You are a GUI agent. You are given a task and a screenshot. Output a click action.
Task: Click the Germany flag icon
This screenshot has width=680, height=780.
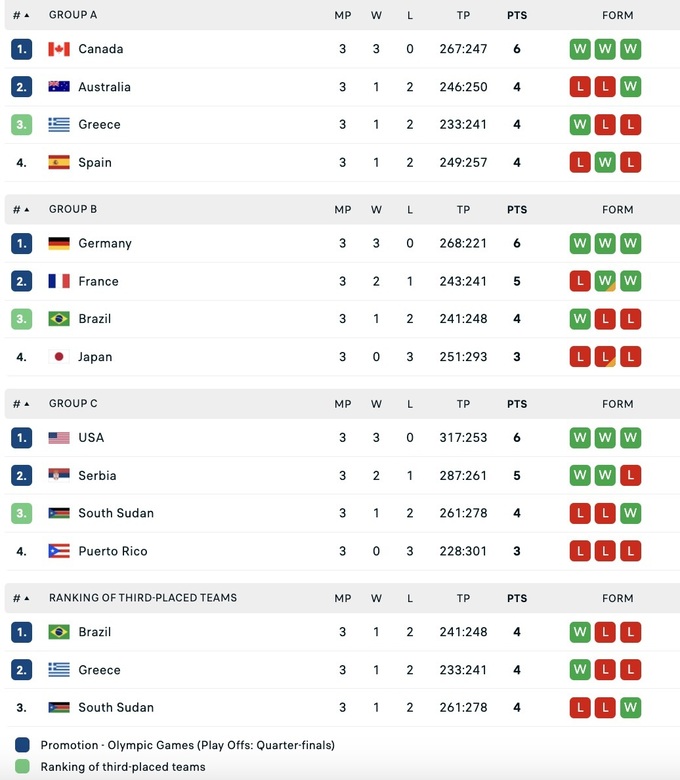(59, 243)
